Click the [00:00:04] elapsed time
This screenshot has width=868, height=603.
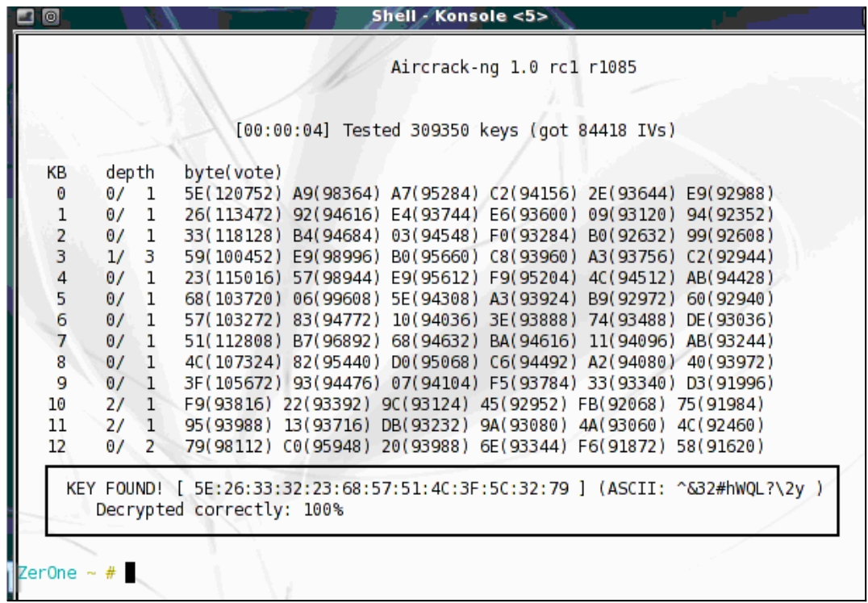pyautogui.click(x=283, y=131)
